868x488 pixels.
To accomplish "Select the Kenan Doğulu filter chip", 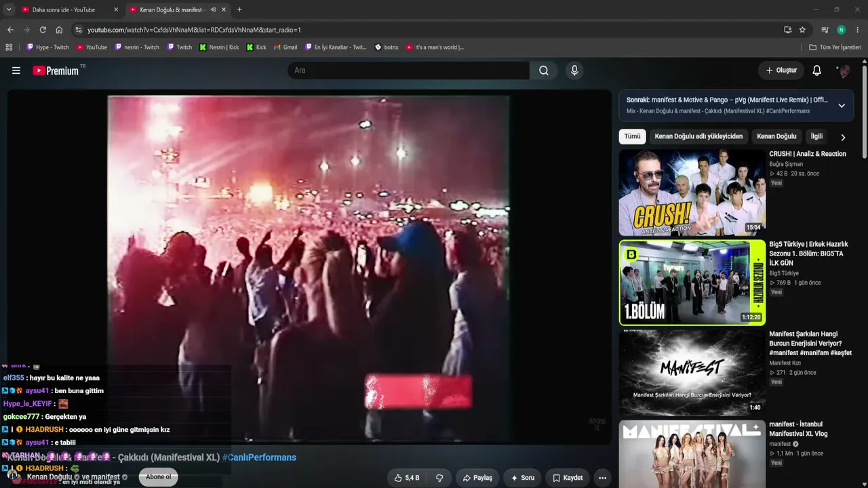I will [x=776, y=136].
